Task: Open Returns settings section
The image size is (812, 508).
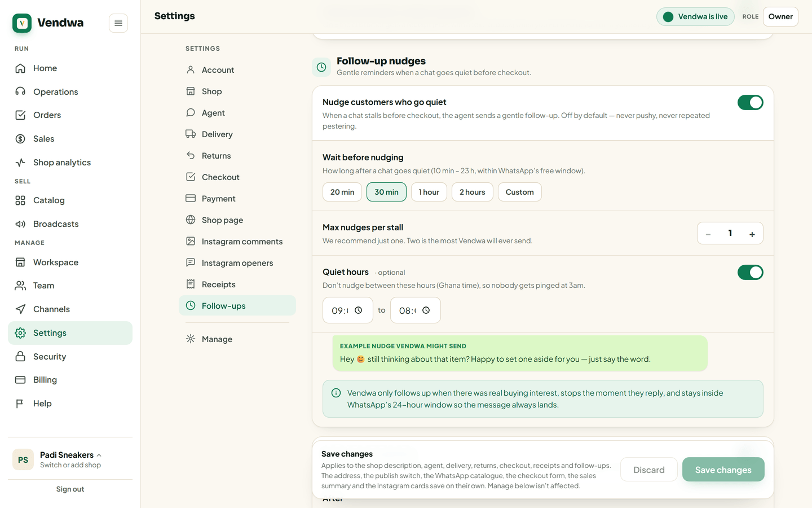Action: pos(237,156)
